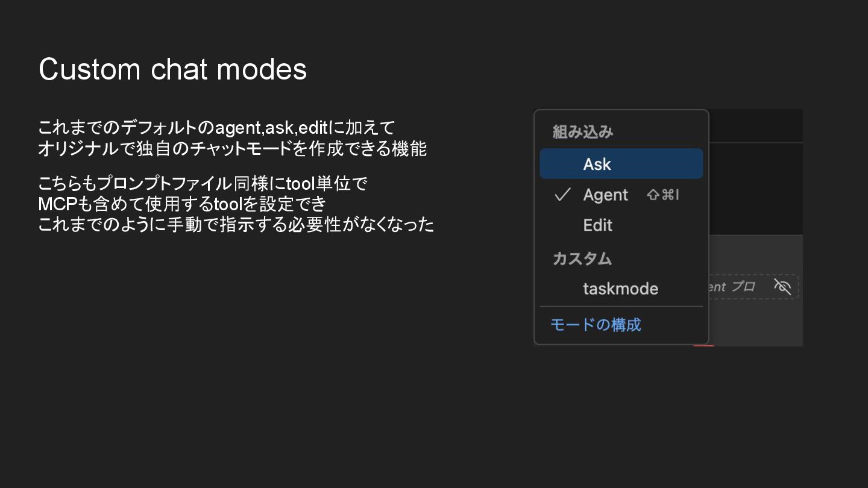Click the checkmark beside Agent
Image resolution: width=868 pixels, height=488 pixels.
562,195
